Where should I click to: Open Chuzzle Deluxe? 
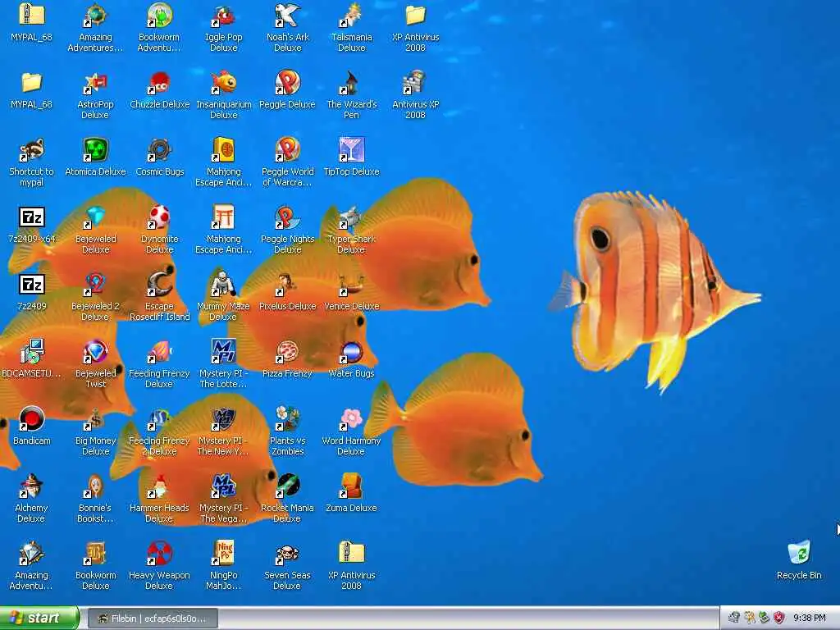[160, 90]
